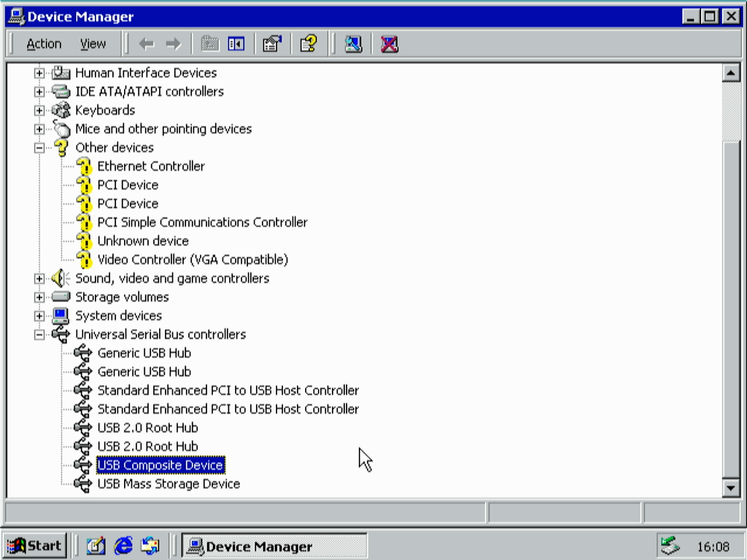Image resolution: width=747 pixels, height=560 pixels.
Task: Open the Action menu
Action: (x=44, y=44)
